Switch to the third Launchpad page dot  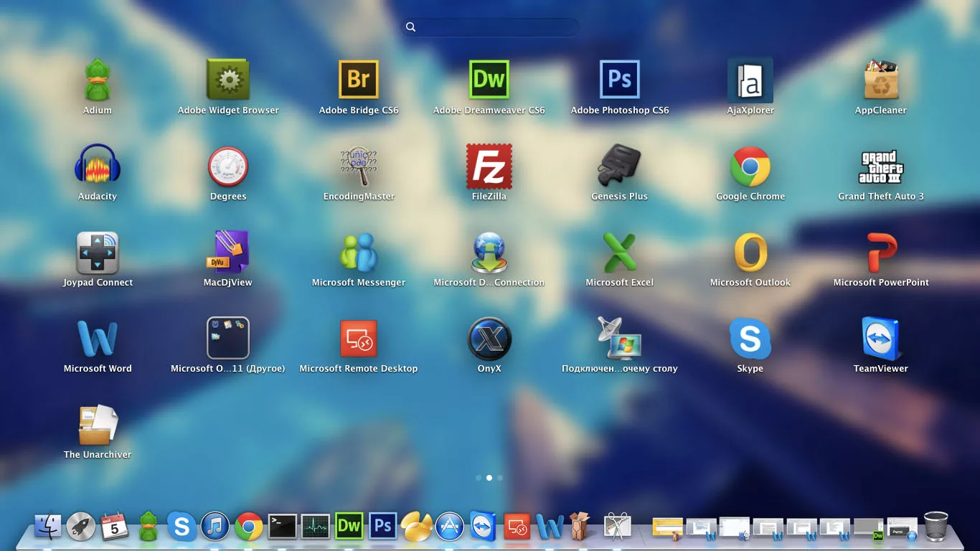click(x=500, y=477)
